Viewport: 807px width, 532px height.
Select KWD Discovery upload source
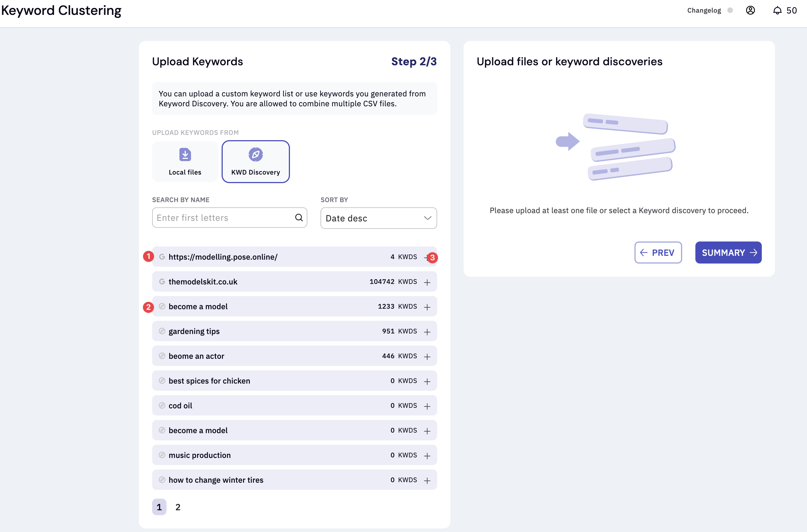tap(256, 161)
